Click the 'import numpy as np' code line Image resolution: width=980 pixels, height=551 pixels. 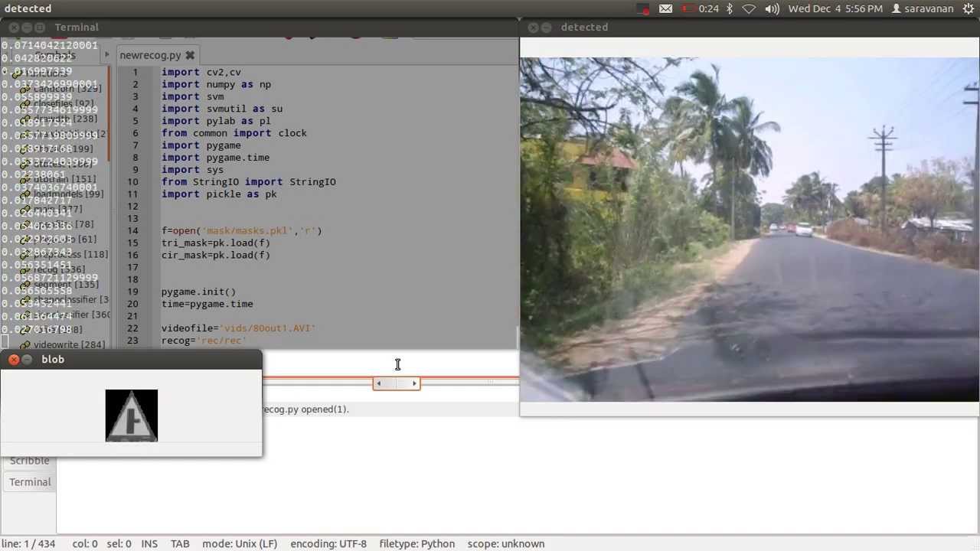pyautogui.click(x=216, y=84)
